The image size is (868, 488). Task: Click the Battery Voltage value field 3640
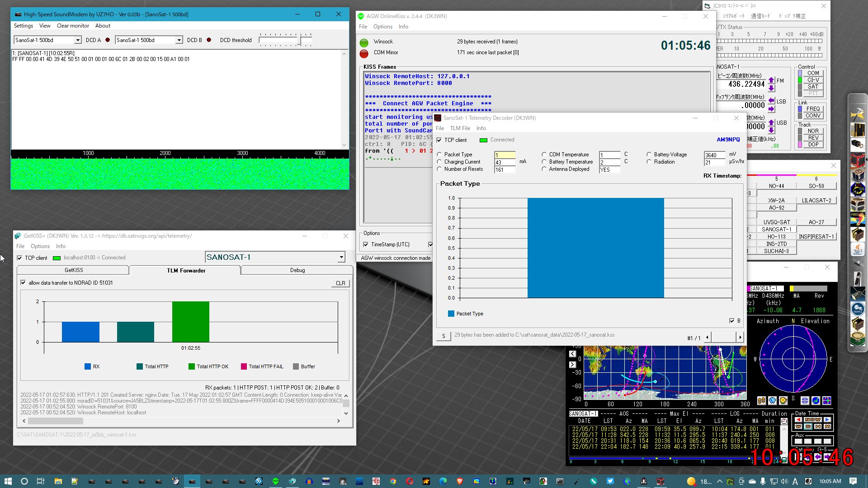click(715, 155)
